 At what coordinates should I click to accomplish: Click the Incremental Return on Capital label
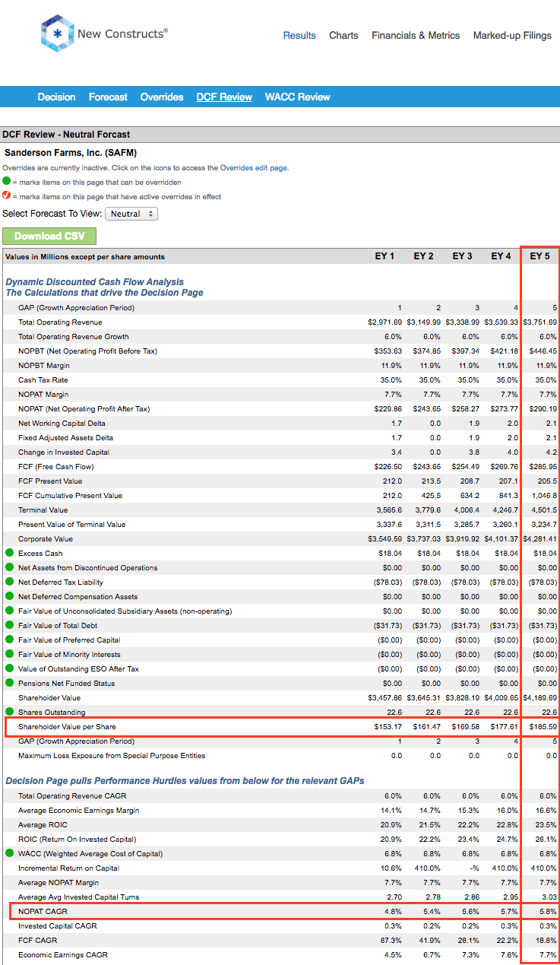(x=68, y=868)
